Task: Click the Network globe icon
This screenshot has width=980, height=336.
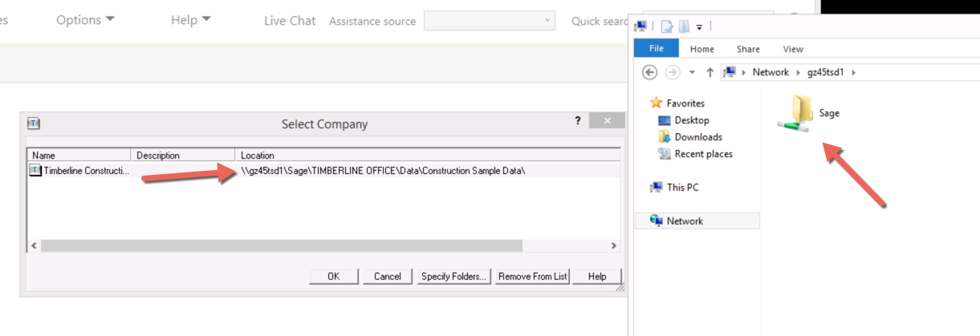Action: (x=657, y=221)
